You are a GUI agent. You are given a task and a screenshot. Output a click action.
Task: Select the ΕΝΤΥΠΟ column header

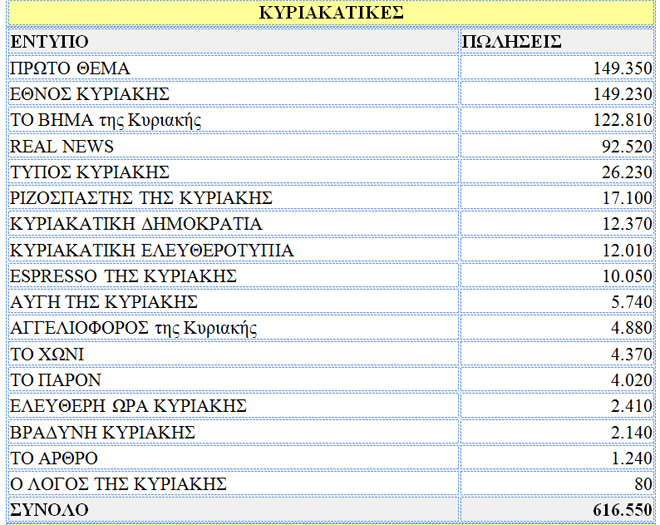(x=49, y=41)
